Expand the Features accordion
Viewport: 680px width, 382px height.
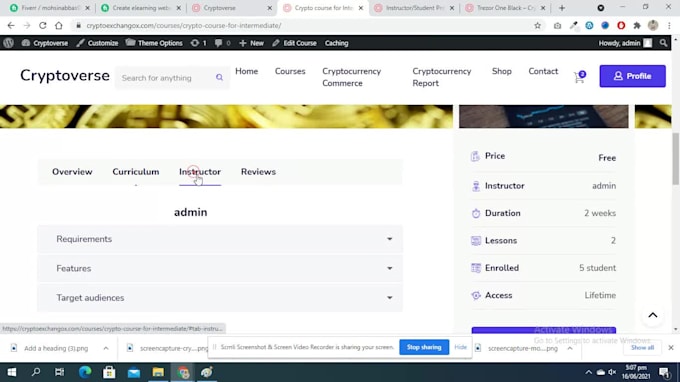pyautogui.click(x=220, y=268)
